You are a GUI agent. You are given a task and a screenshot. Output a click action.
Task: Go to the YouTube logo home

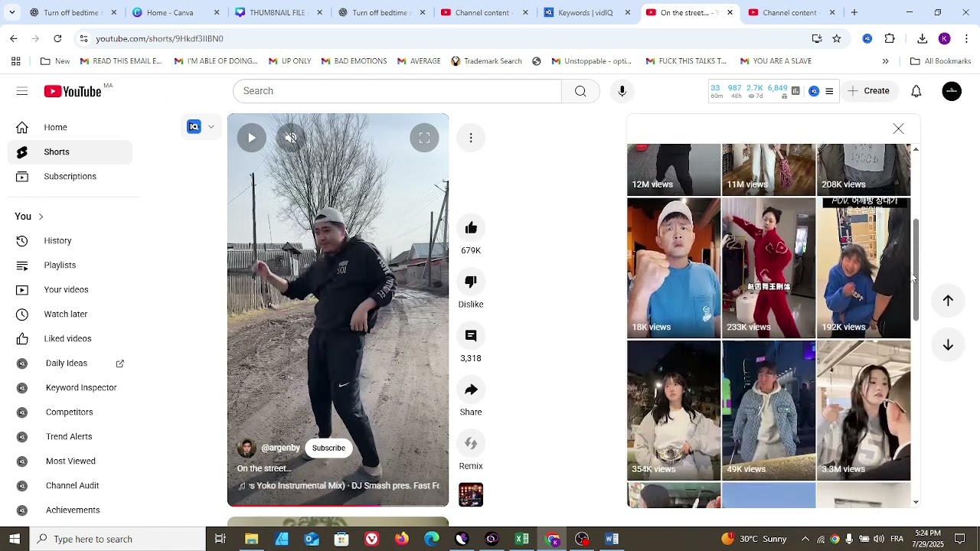(x=73, y=91)
